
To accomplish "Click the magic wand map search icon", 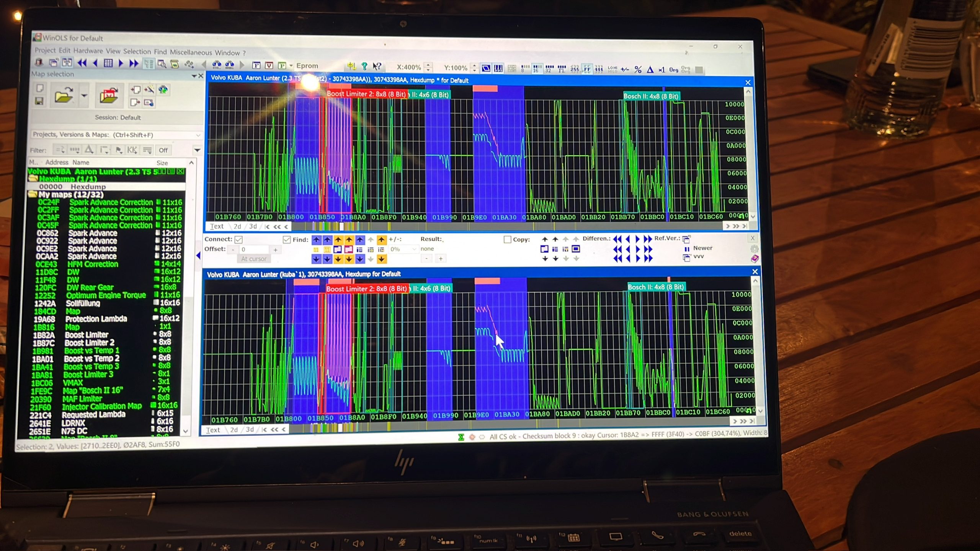I will point(149,90).
